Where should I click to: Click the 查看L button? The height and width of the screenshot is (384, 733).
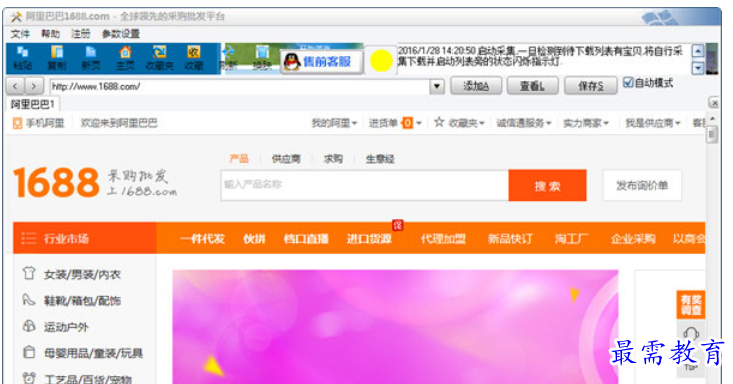(532, 86)
